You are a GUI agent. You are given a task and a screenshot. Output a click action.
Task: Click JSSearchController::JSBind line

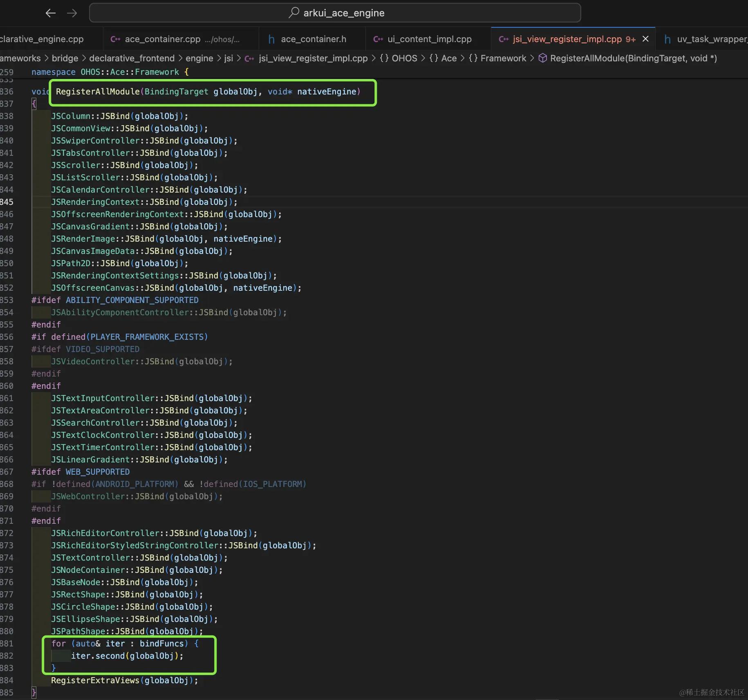[x=144, y=423]
